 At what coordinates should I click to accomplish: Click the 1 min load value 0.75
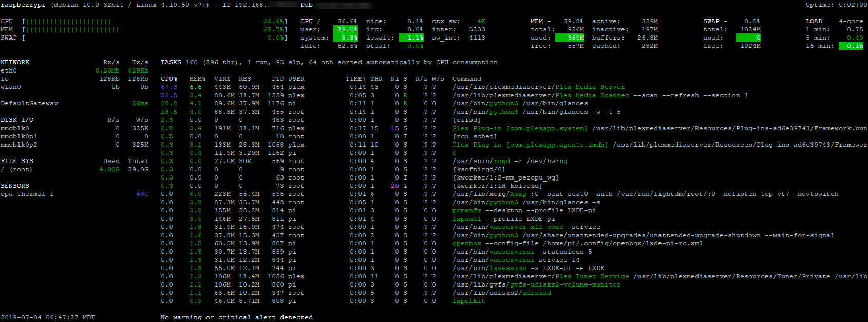855,30
